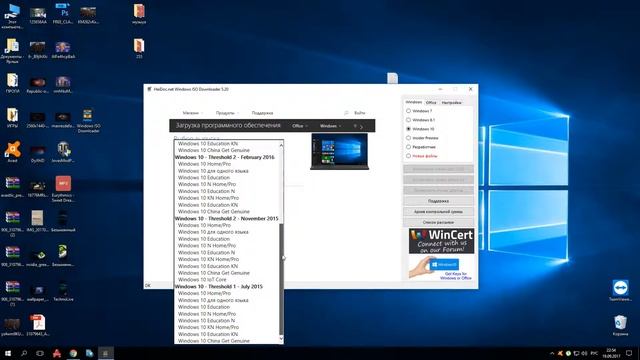This screenshot has width=640, height=360.
Task: Select the TechnoLive desktop icon
Action: (63, 291)
